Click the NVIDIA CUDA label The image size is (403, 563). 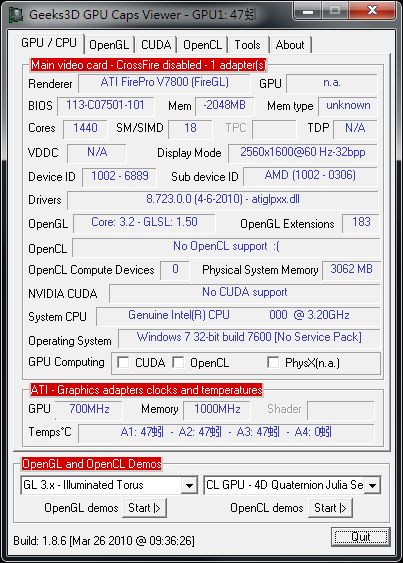[x=62, y=294]
